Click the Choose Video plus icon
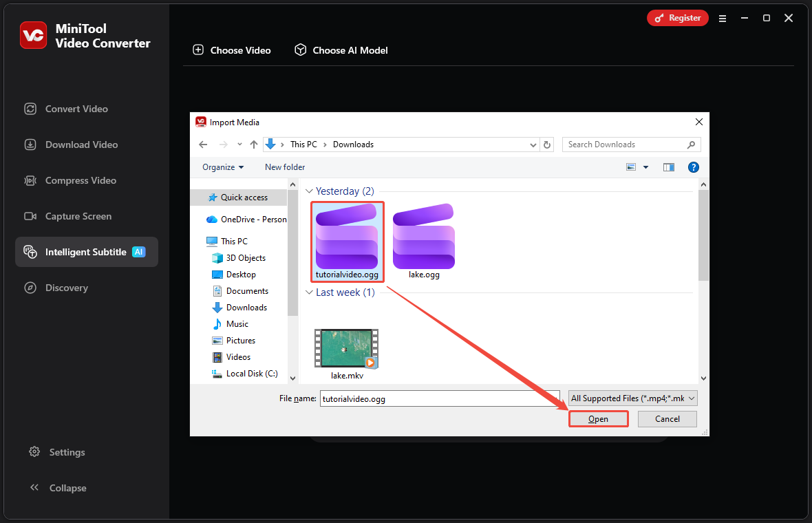The image size is (812, 523). (198, 50)
